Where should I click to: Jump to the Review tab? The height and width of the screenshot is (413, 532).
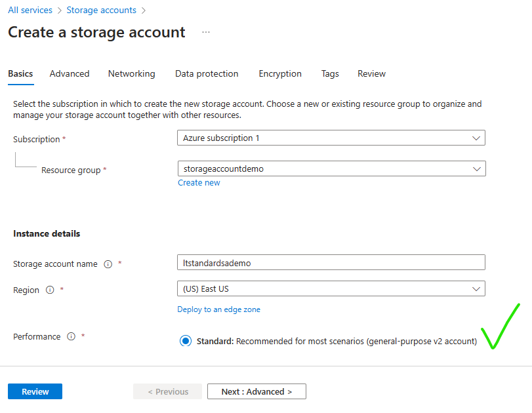(371, 74)
